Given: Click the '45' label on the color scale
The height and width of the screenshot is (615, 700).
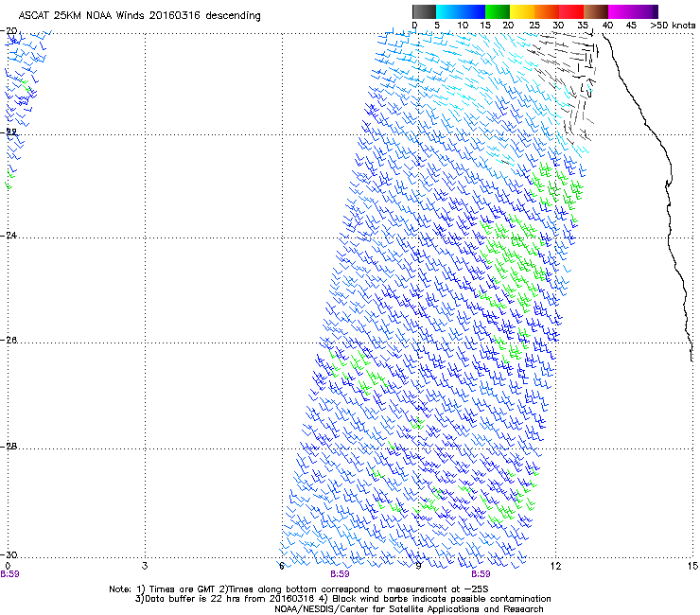Looking at the screenshot, I should tap(631, 25).
